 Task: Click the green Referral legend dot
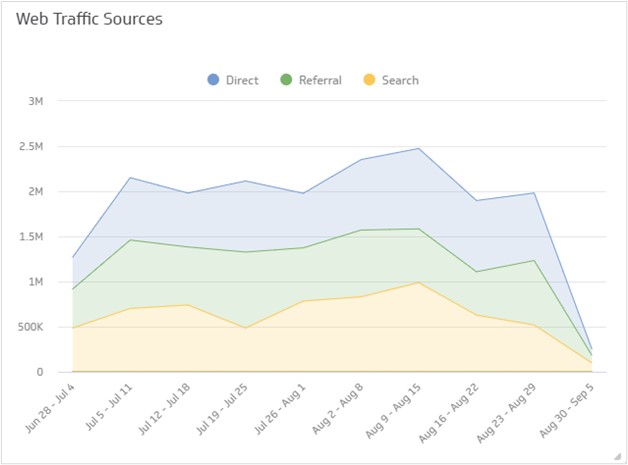(x=286, y=80)
